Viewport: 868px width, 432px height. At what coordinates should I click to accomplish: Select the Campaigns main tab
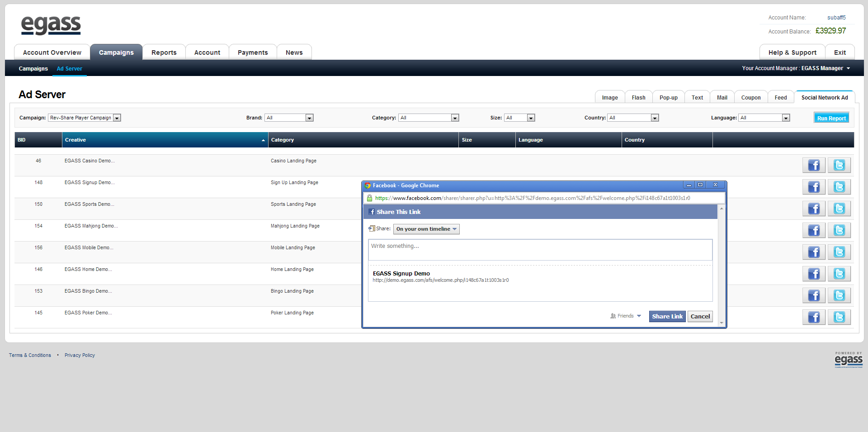116,52
